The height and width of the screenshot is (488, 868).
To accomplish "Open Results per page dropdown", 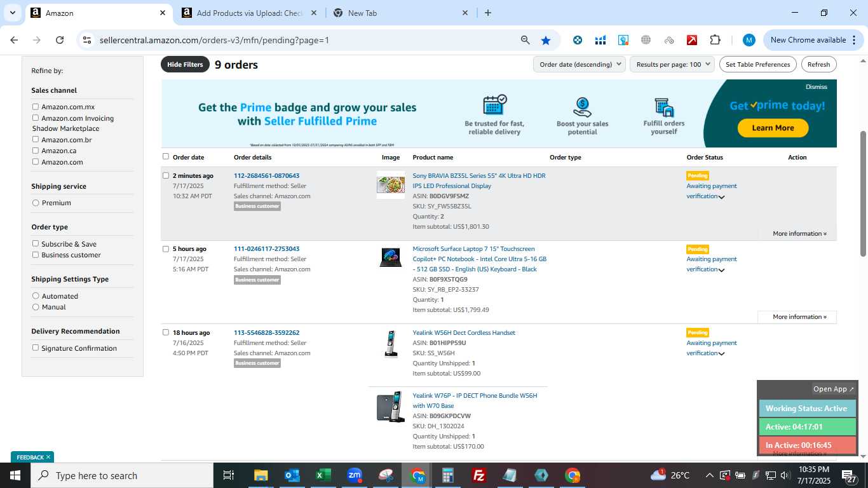I will (x=672, y=64).
